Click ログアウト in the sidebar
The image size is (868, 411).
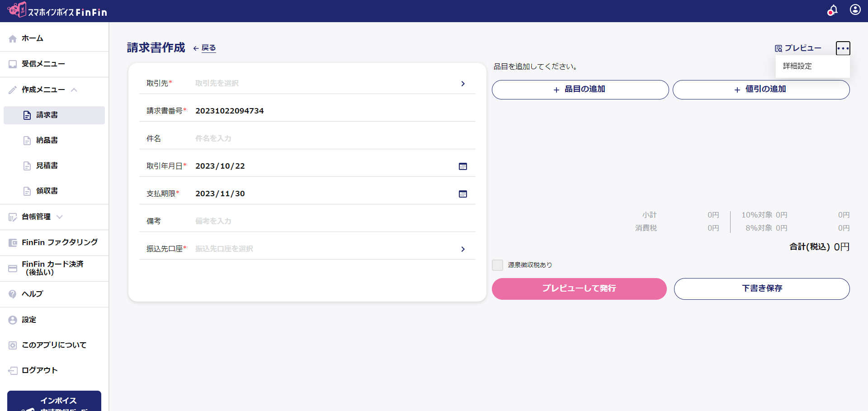point(54,371)
